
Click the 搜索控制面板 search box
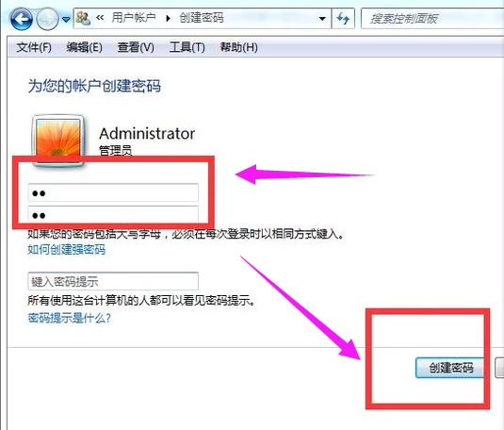pos(432,19)
